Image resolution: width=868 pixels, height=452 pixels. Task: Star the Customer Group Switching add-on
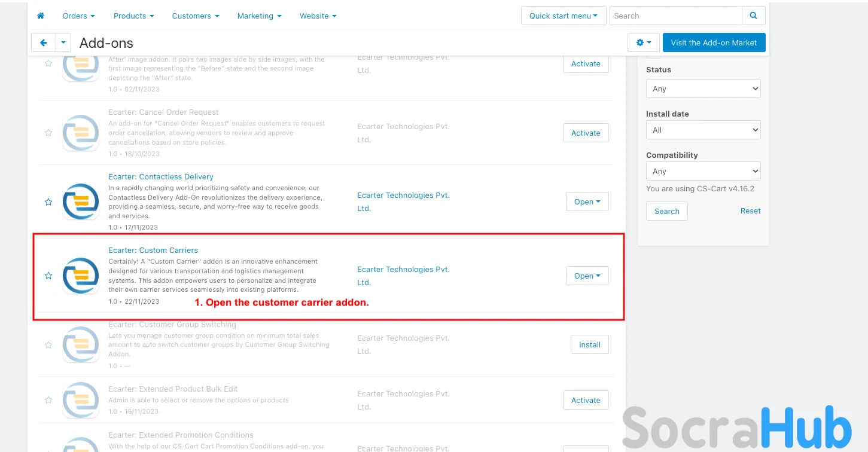point(48,345)
